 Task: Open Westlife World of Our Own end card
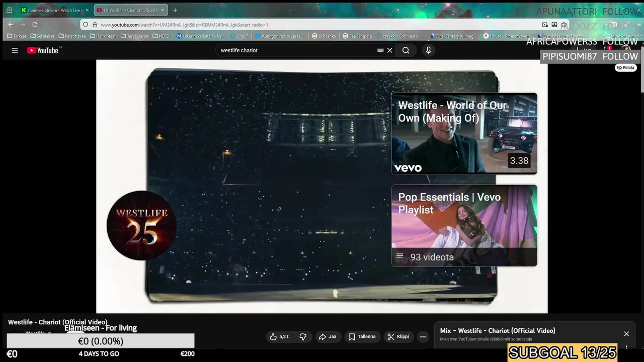[x=464, y=133]
